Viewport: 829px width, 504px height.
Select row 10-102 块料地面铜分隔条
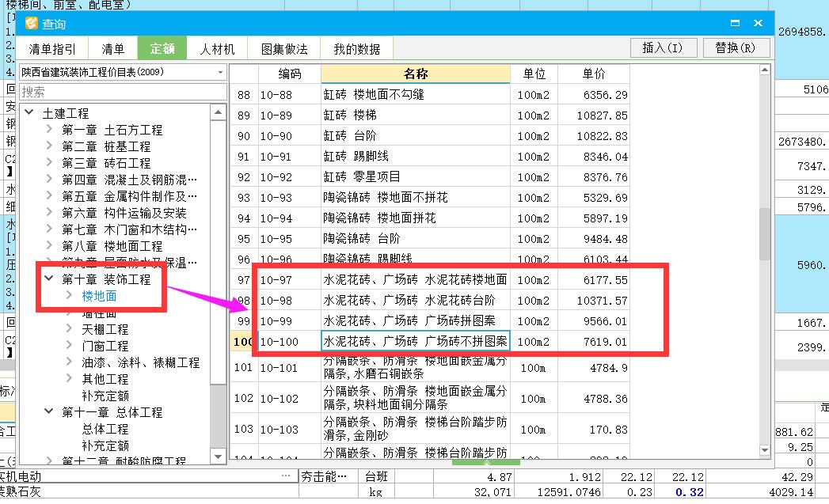(x=430, y=398)
